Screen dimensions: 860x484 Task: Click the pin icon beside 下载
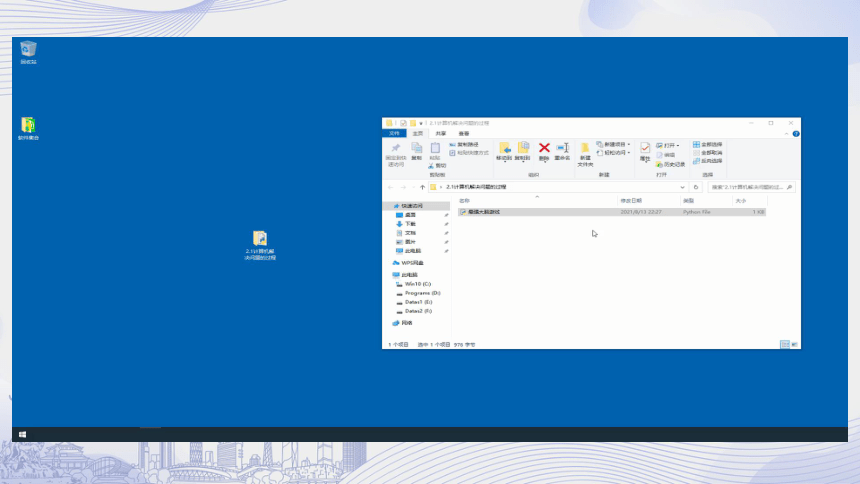[x=446, y=224]
